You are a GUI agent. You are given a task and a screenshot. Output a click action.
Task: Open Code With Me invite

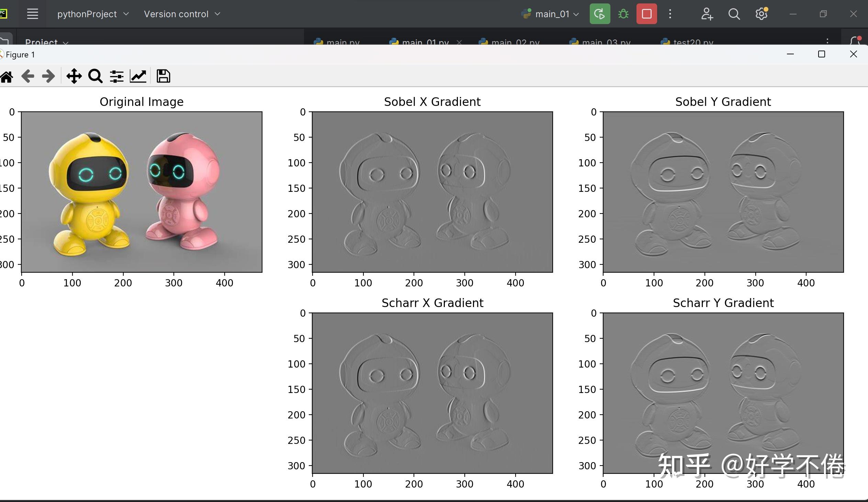pyautogui.click(x=707, y=14)
